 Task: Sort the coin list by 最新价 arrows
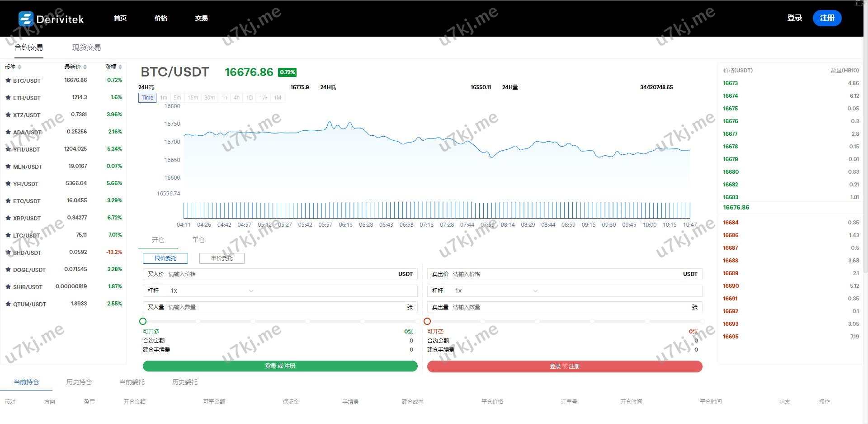coord(85,67)
